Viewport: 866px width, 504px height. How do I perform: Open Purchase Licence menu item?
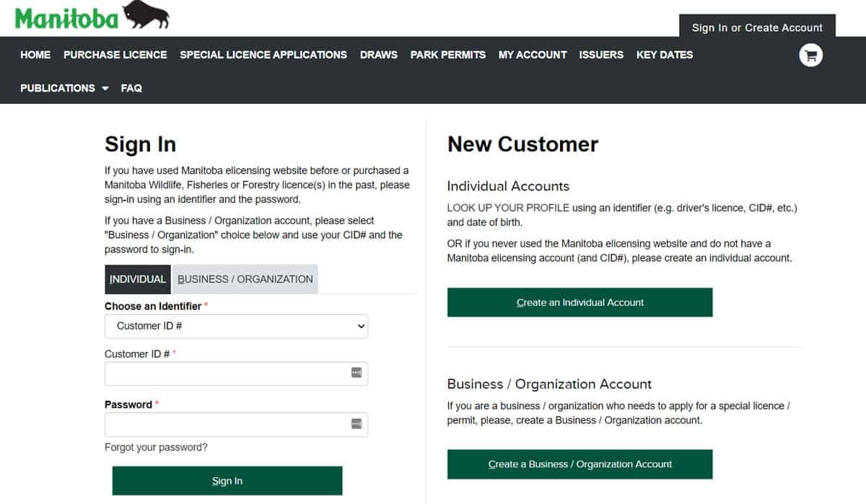(115, 55)
